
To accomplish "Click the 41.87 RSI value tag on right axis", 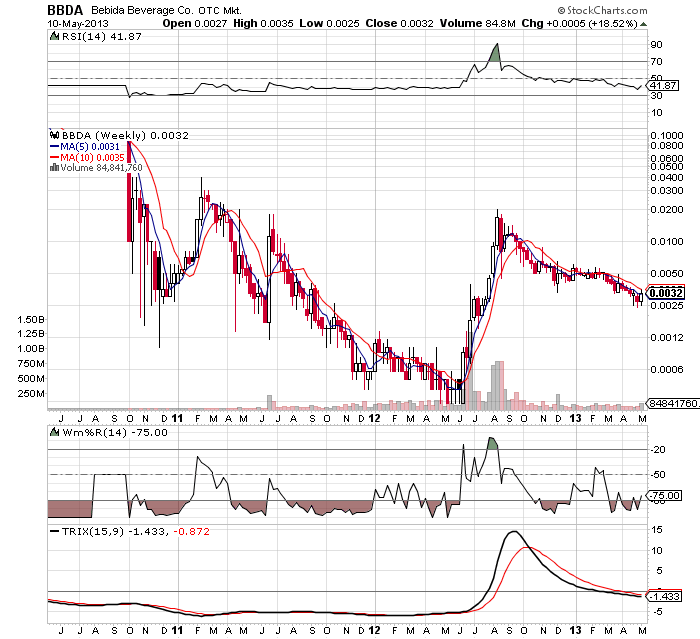I will click(663, 85).
